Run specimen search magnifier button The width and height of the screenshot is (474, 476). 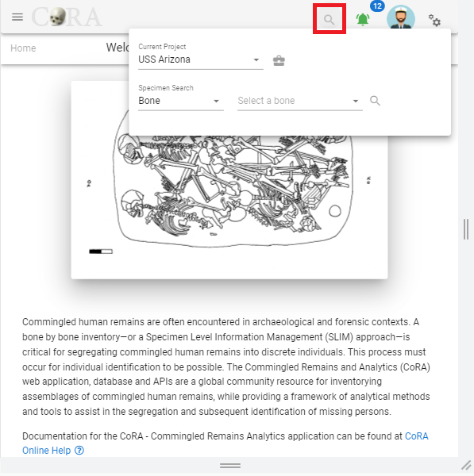(x=375, y=101)
